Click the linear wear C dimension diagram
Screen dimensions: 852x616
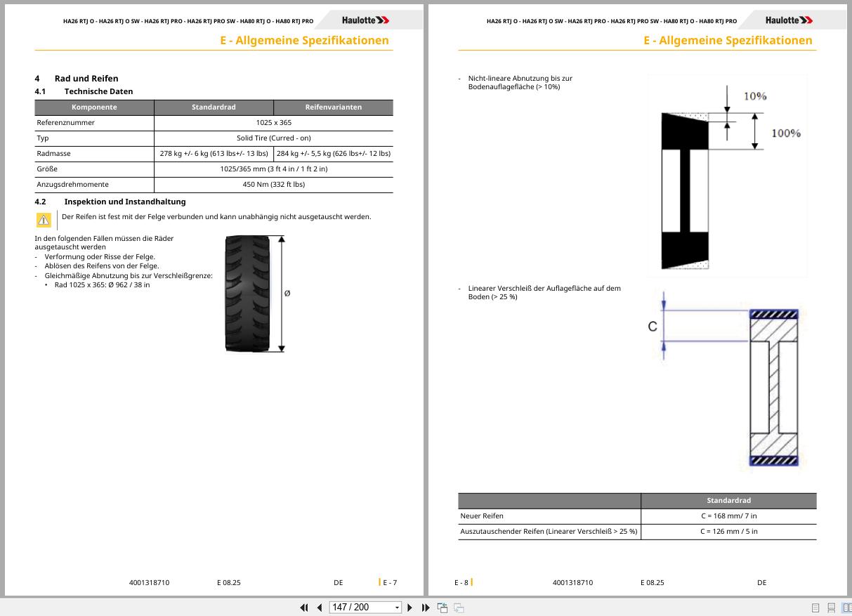pyautogui.click(x=726, y=381)
